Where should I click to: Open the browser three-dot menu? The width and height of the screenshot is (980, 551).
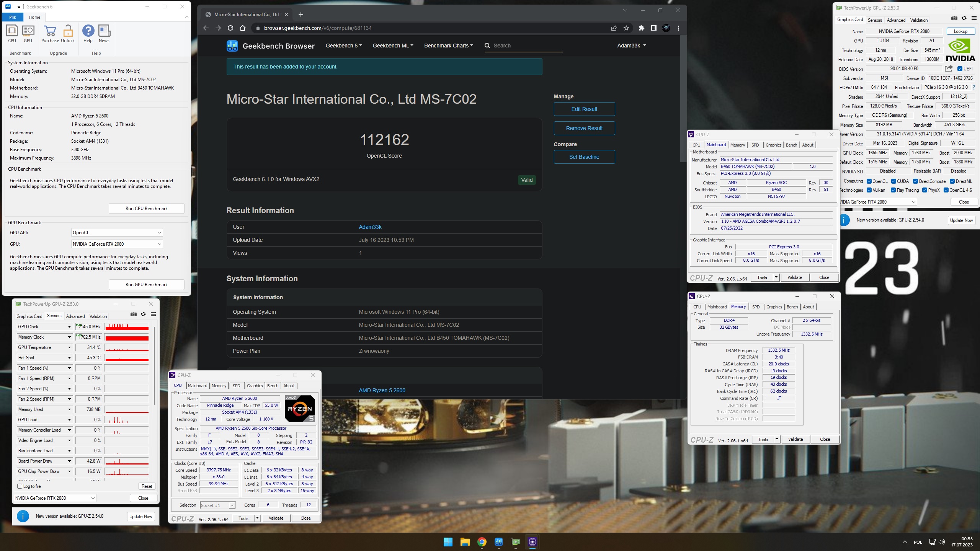(x=678, y=28)
